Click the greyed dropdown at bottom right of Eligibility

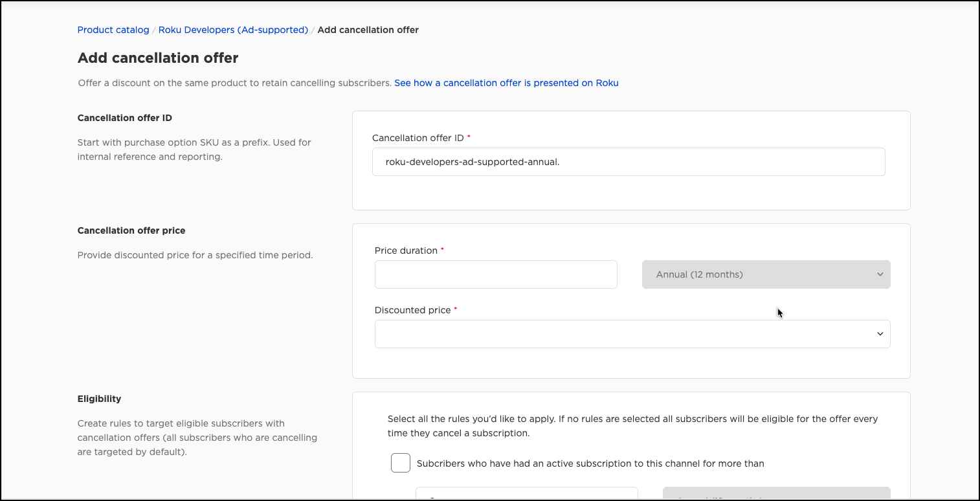tap(776, 495)
